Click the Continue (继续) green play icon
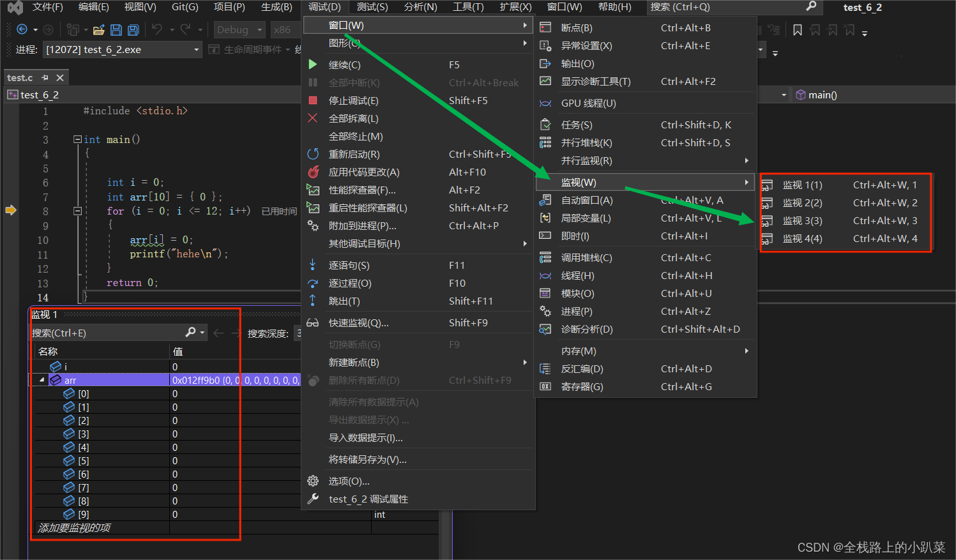Image resolution: width=956 pixels, height=560 pixels. 312,64
